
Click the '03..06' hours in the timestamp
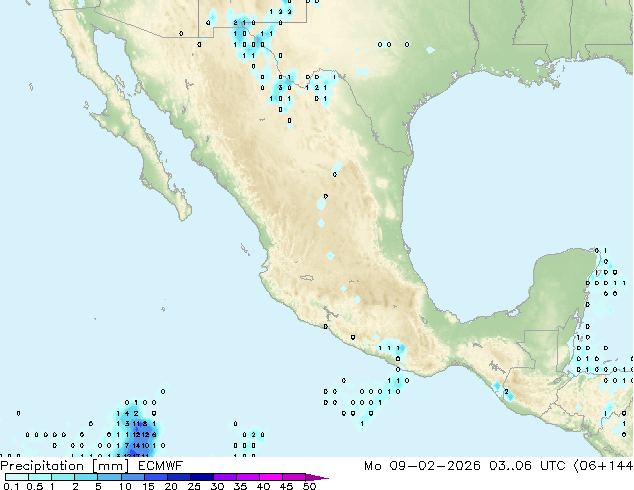(511, 466)
